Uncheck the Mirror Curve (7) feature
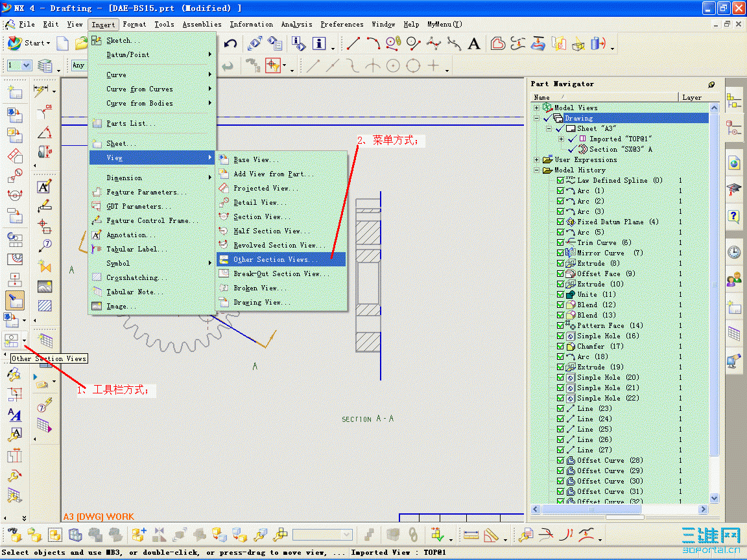Screen dimensions: 747x560 [560, 253]
